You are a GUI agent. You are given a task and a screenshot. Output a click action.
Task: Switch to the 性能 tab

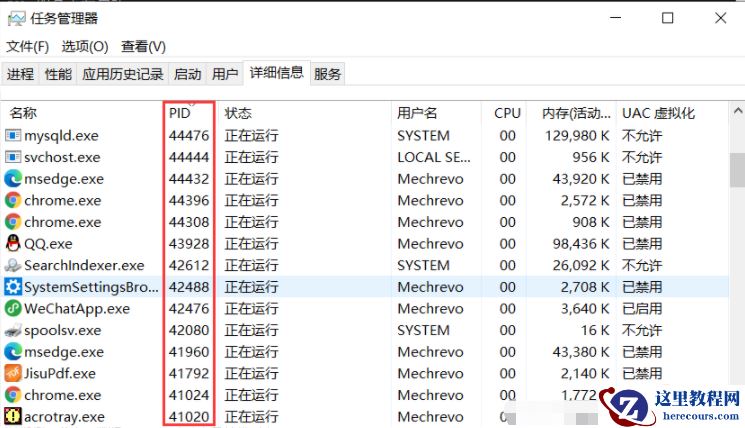click(x=58, y=74)
